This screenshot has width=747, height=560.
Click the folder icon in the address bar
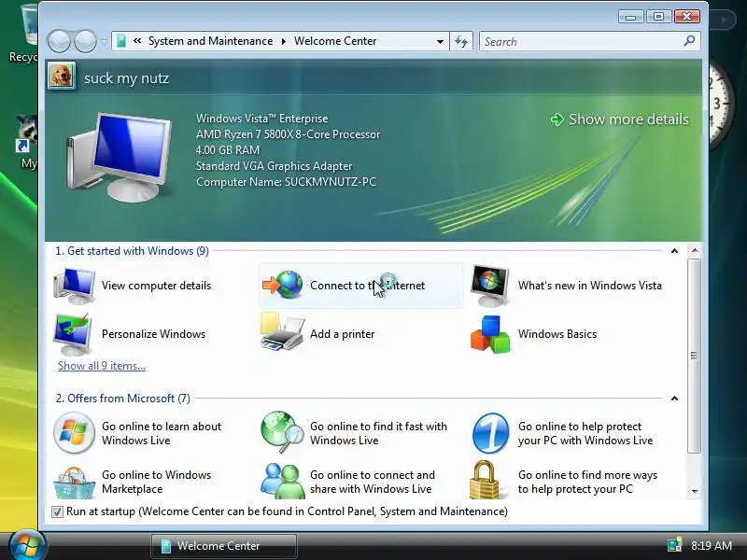[x=121, y=41]
